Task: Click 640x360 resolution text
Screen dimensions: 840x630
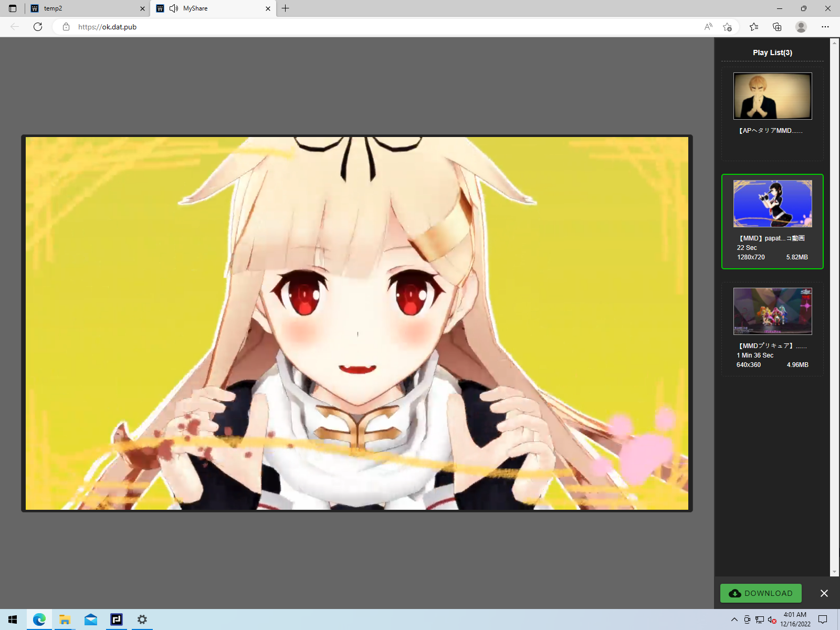Action: click(749, 365)
